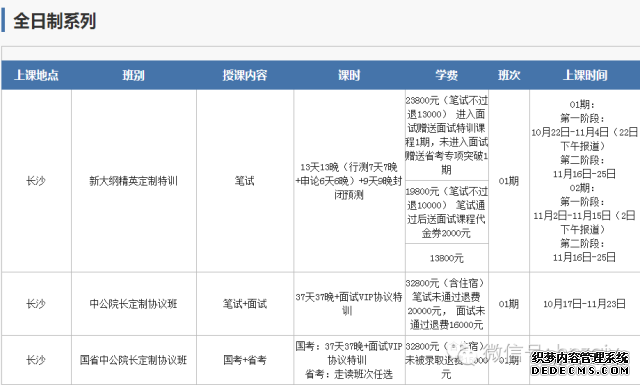Select the 班次 column header
The height and width of the screenshot is (385, 640).
[509, 75]
